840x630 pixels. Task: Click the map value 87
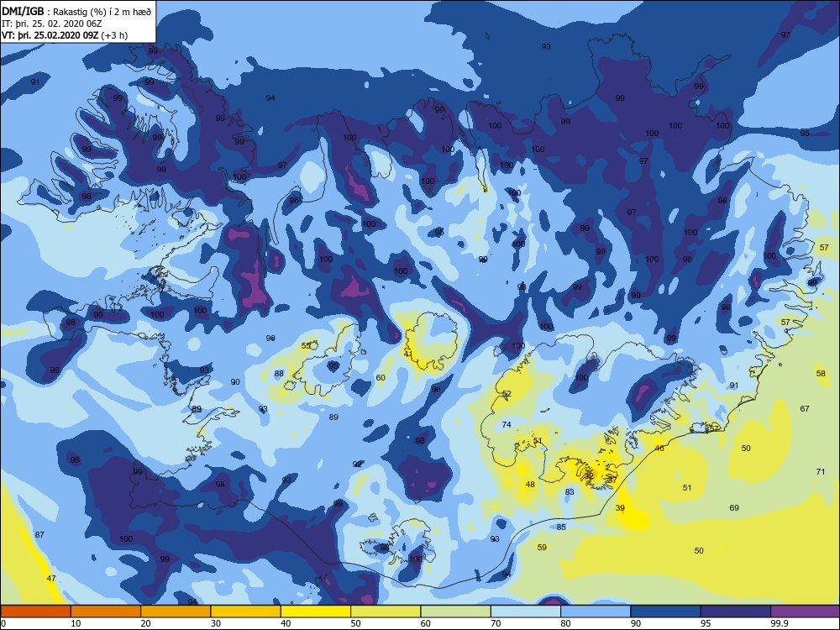click(39, 534)
